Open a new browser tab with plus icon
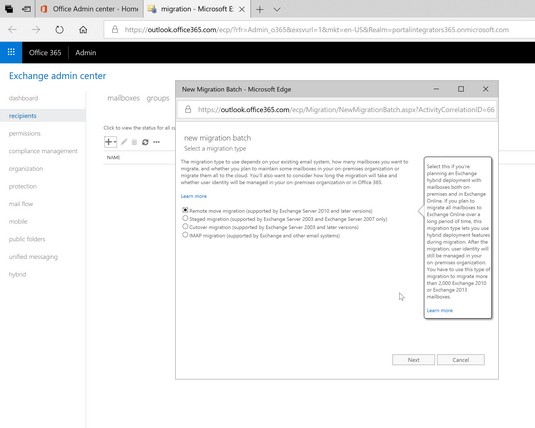Image resolution: width=535 pixels, height=428 pixels. click(x=260, y=10)
